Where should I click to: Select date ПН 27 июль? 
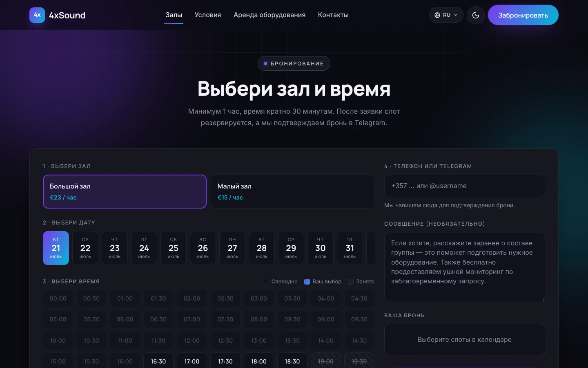[x=232, y=248]
